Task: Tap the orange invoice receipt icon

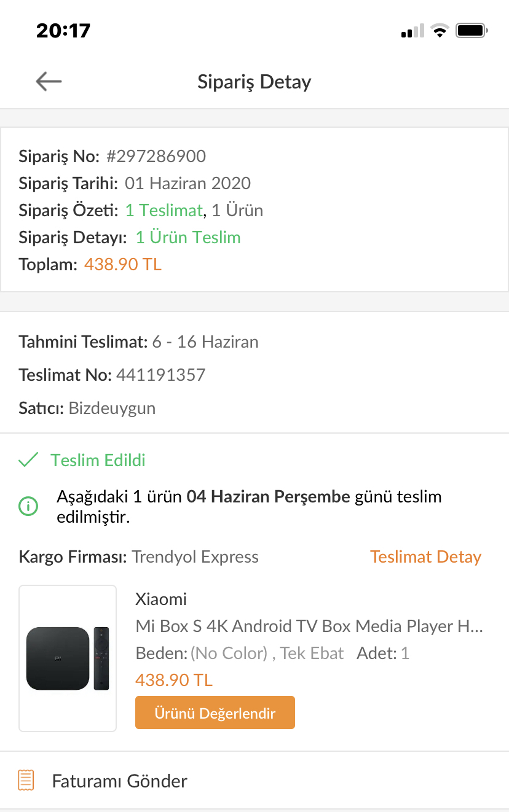Action: click(x=26, y=781)
